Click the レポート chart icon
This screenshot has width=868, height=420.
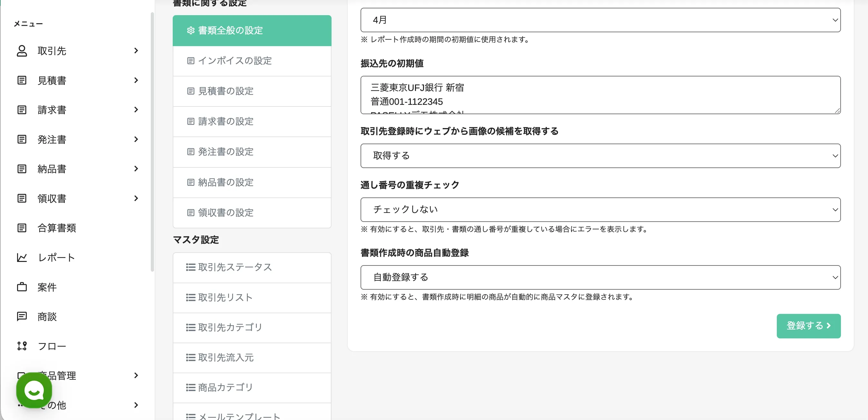coord(22,258)
